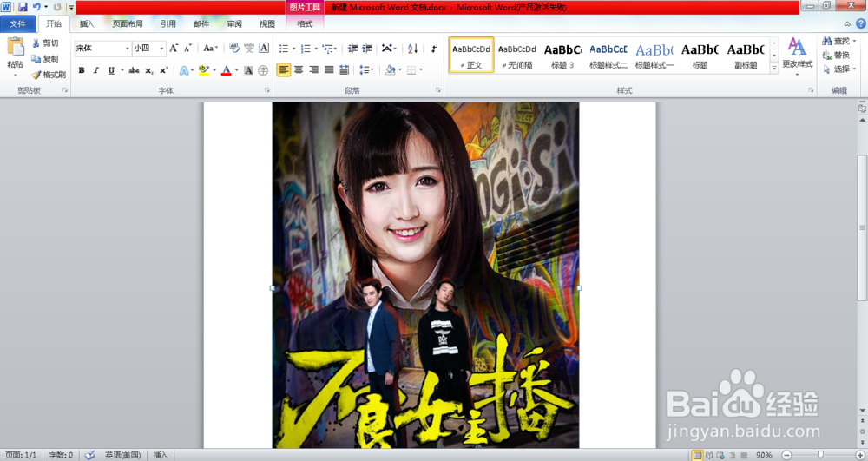Click the vertical scrollbar down arrow
This screenshot has width=868, height=461.
[862, 411]
